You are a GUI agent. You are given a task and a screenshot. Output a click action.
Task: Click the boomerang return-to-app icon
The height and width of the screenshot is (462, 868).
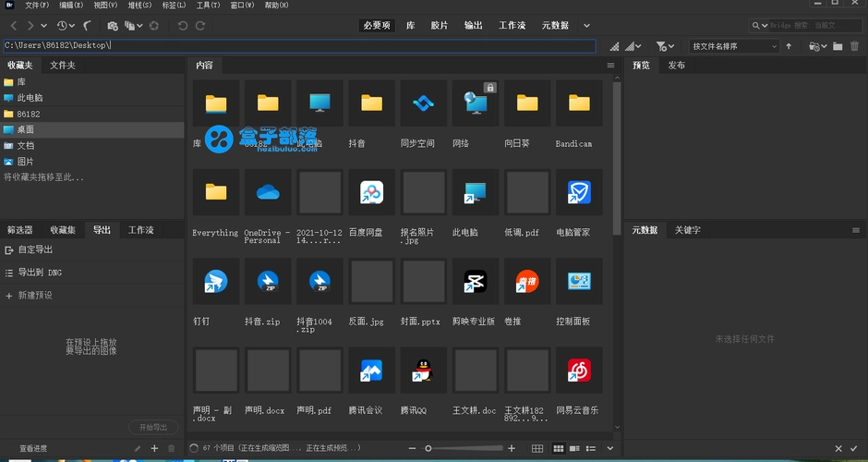[88, 26]
